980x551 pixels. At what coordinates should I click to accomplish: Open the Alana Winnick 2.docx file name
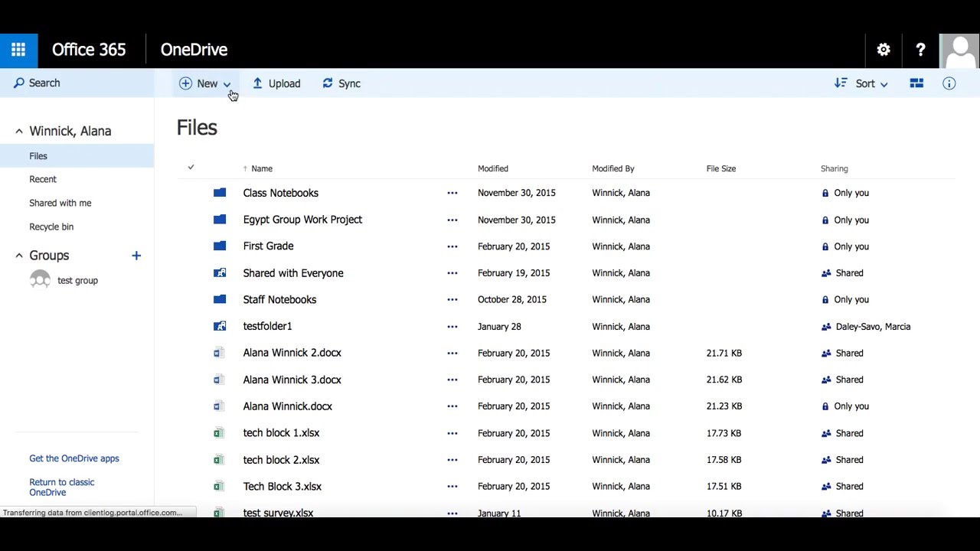tap(292, 353)
